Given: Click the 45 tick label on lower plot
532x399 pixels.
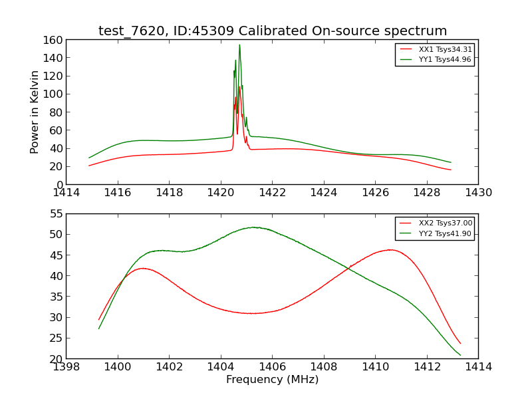Looking at the screenshot, I should 56,255.
